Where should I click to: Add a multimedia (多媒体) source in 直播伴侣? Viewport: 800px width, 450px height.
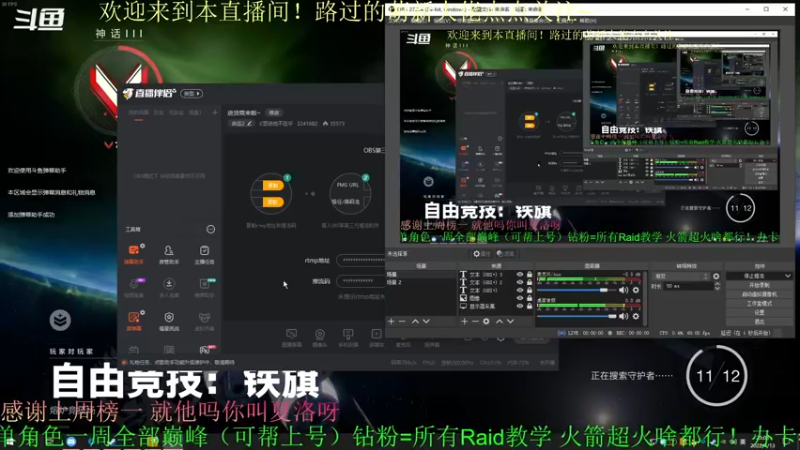[376, 337]
